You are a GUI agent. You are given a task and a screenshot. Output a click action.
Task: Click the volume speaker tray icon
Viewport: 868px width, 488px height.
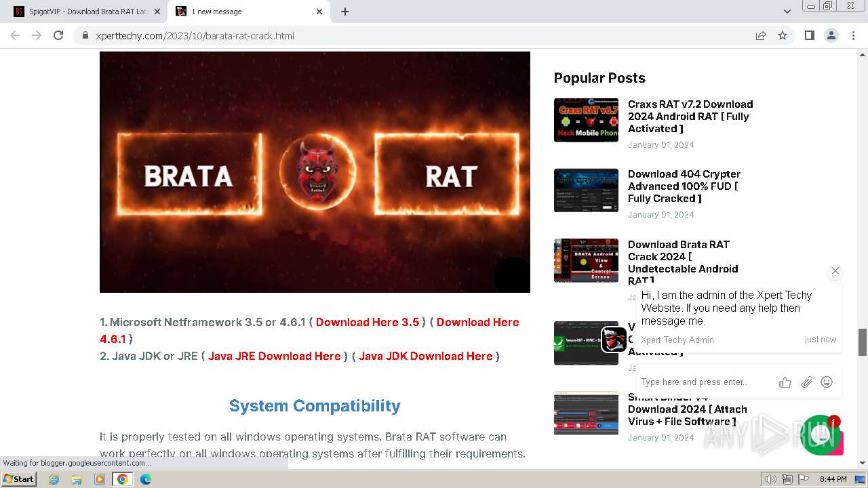coord(771,479)
